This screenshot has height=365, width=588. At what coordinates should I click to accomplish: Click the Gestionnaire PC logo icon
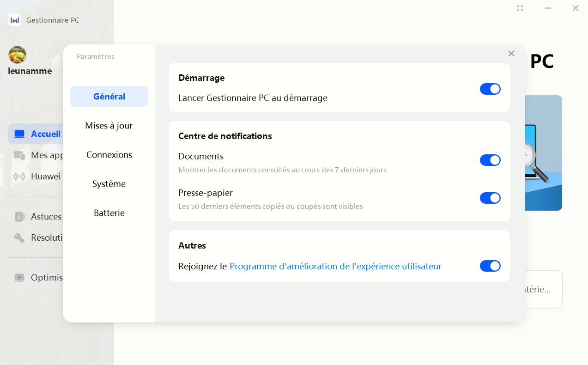tap(14, 20)
